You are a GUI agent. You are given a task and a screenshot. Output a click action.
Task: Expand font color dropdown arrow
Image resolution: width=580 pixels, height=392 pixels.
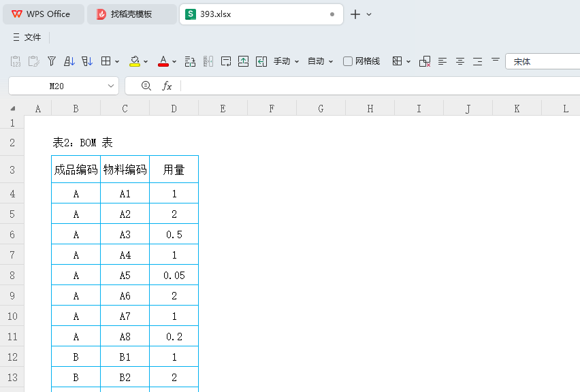pyautogui.click(x=174, y=62)
